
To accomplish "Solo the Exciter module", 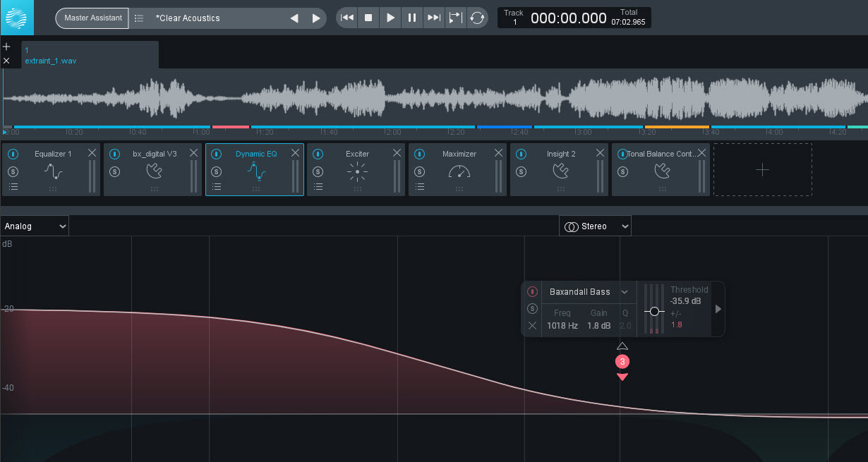I will coord(318,171).
